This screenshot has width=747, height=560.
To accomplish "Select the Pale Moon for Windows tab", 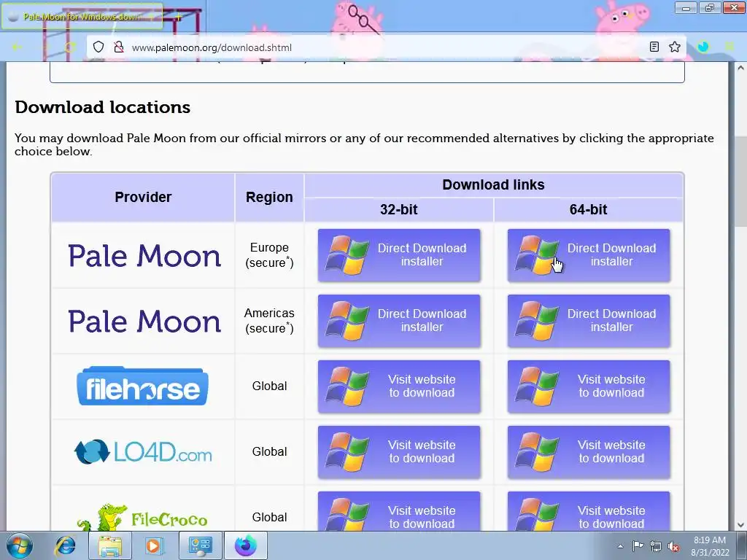I will [x=82, y=17].
